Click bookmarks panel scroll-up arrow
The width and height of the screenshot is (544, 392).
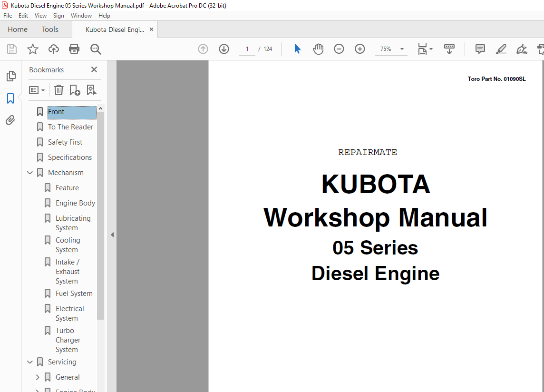pos(101,108)
